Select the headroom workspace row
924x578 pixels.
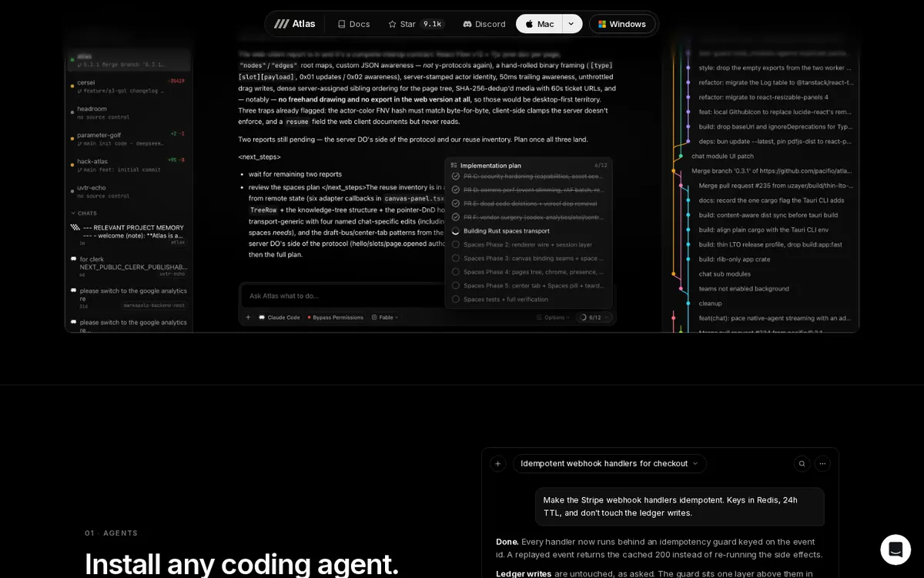pos(128,113)
